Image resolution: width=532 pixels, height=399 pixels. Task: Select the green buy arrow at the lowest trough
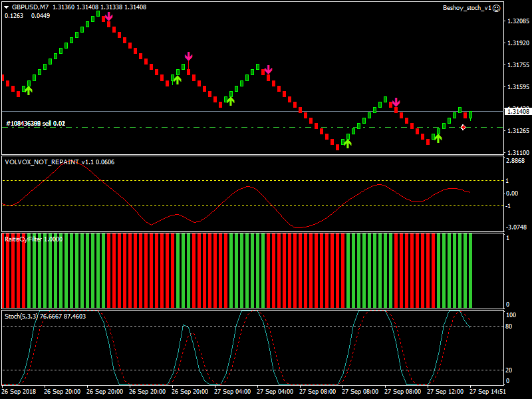[347, 142]
